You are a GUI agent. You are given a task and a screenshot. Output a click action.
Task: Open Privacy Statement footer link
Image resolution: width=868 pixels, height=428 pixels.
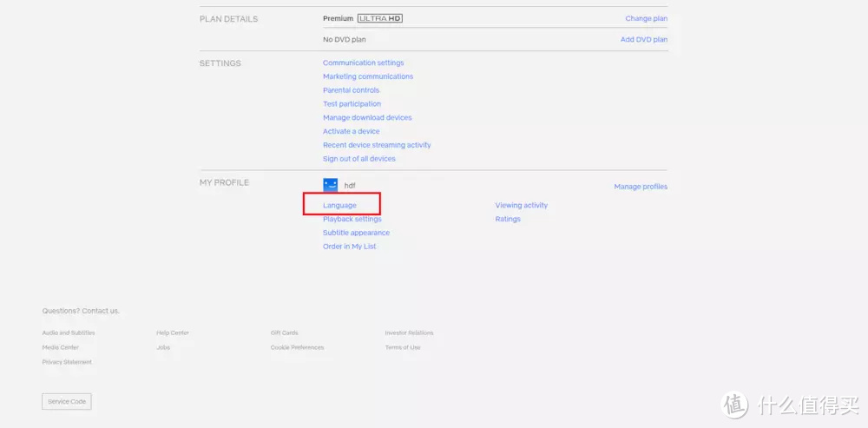[67, 361]
